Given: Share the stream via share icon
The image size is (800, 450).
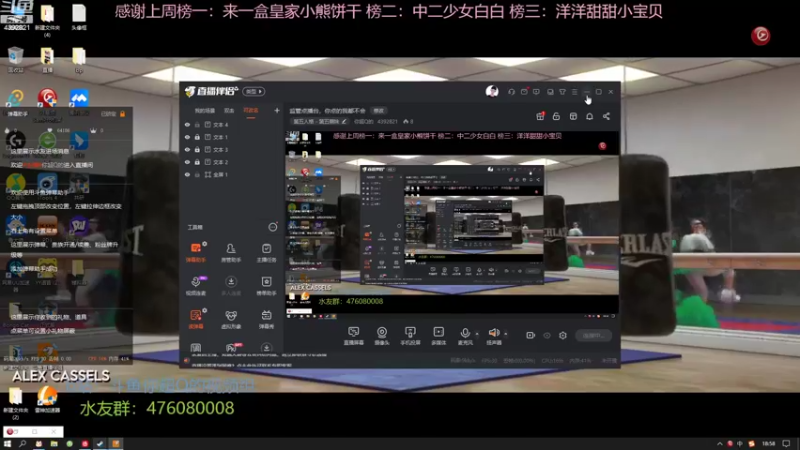Looking at the screenshot, I should tap(606, 116).
